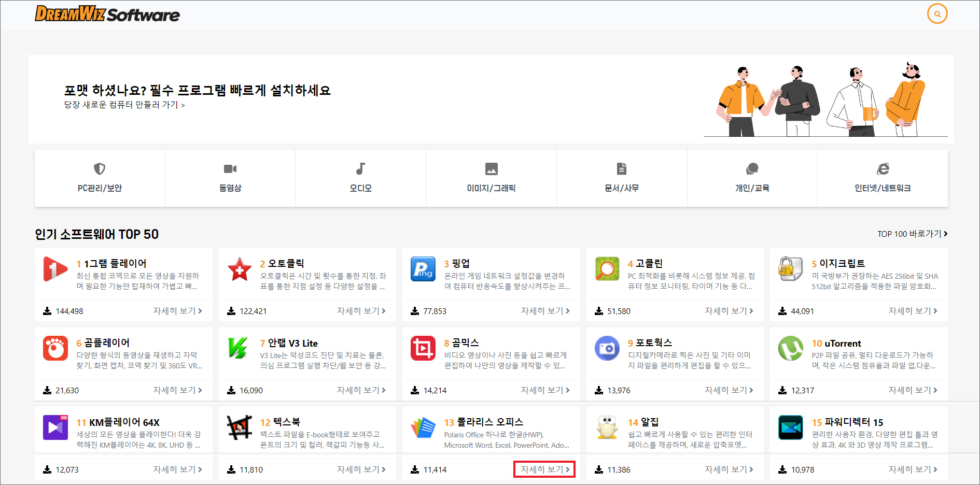This screenshot has height=485, width=980.
Task: Click the 인터넷/네트워크 browser icon
Action: 883,169
